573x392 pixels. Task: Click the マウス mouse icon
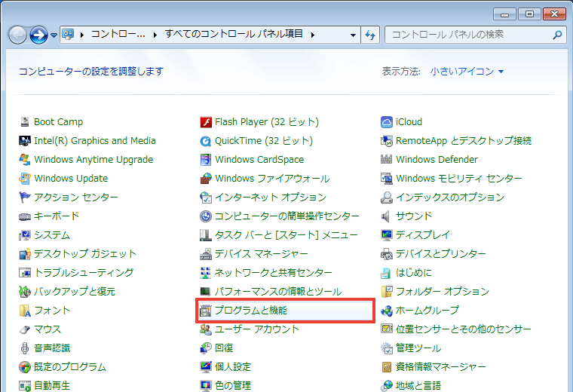(24, 329)
